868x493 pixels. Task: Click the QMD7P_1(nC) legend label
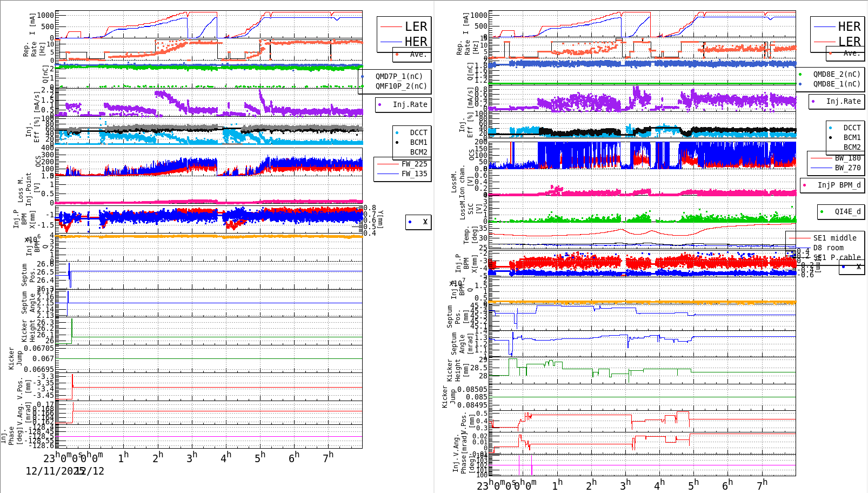point(400,76)
